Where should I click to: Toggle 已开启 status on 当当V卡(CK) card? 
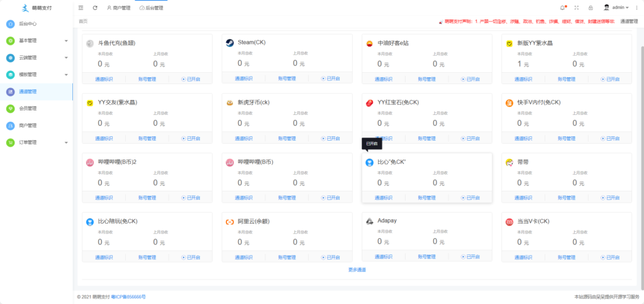[610, 258]
